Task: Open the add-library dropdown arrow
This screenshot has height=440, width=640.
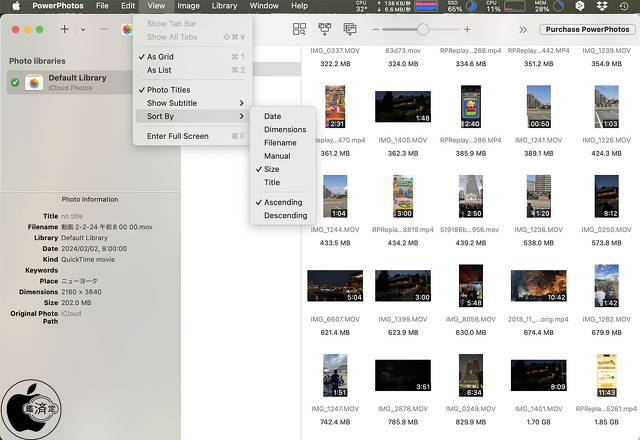Action: [x=82, y=30]
